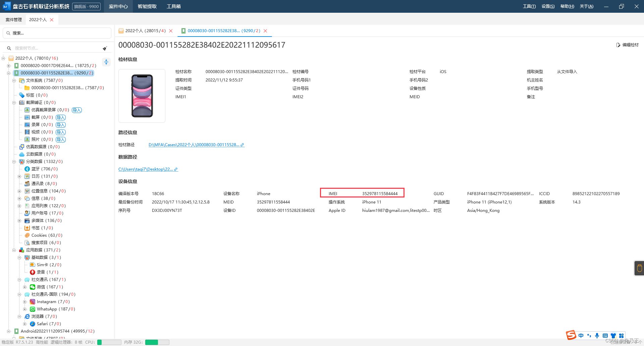The width and height of the screenshot is (644, 346).
Task: Click 导入 button next to 录屏
Action: tap(61, 125)
